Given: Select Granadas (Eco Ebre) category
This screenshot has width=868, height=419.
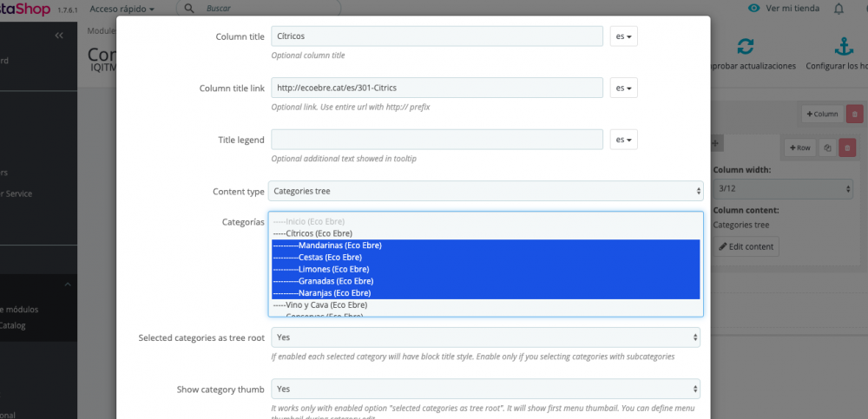Looking at the screenshot, I should 485,281.
